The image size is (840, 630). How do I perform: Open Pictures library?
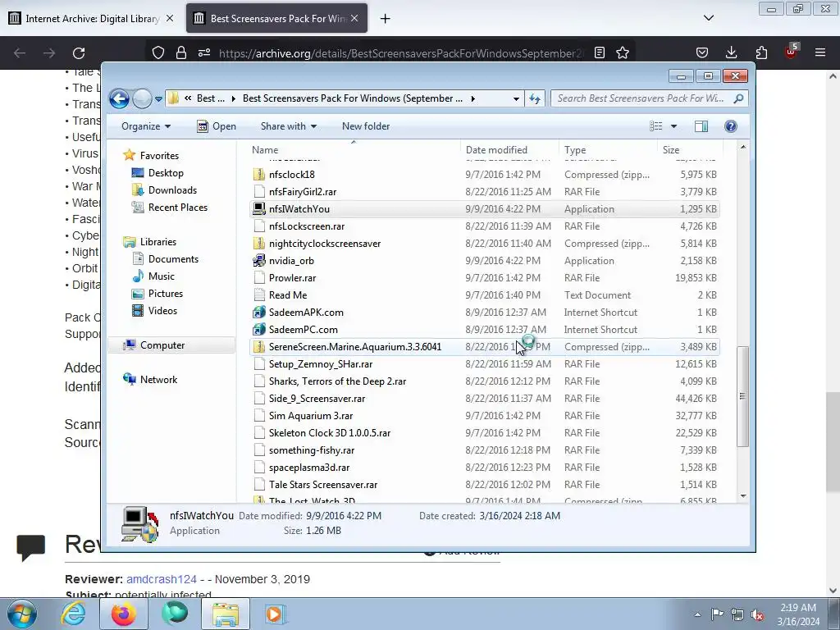[166, 294]
